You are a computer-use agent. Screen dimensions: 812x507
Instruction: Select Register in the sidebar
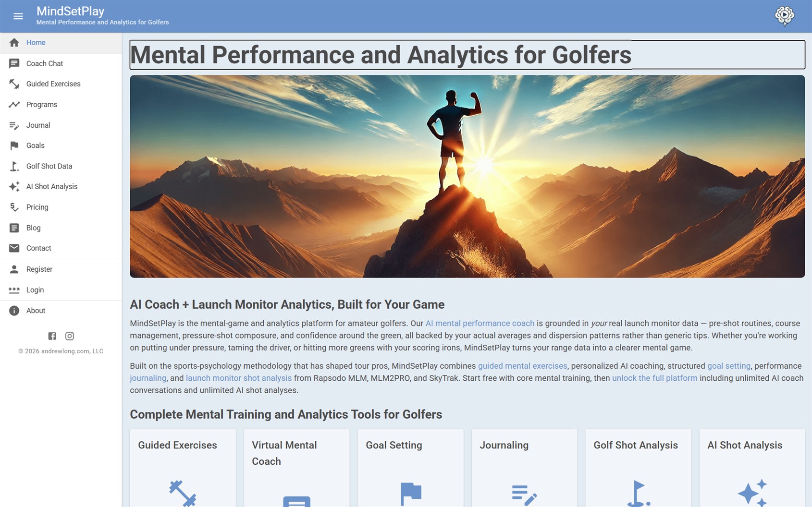click(x=61, y=269)
